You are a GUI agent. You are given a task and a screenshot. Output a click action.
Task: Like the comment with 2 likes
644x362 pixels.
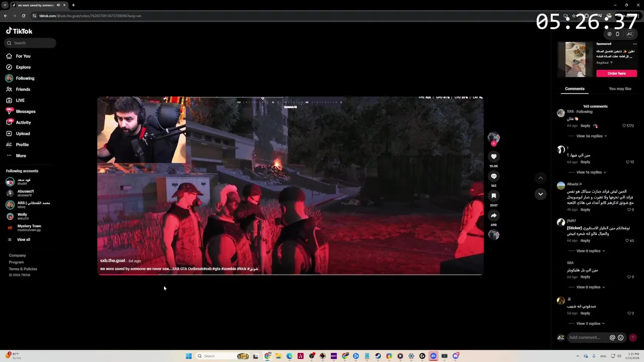pos(629,313)
